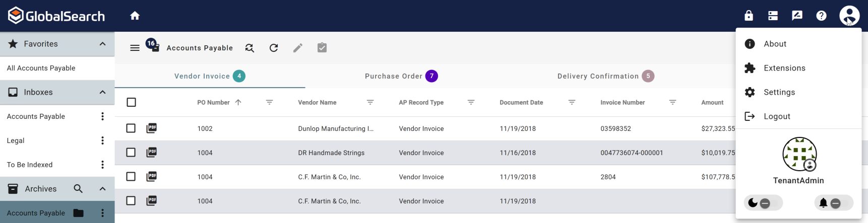This screenshot has height=223, width=868.
Task: Open PDF icon for Dunlop Manufacturing row
Action: click(x=152, y=128)
